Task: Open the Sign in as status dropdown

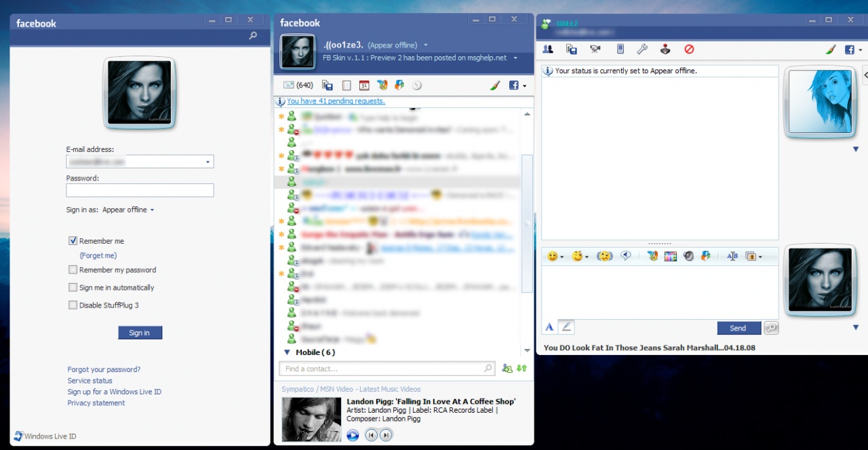Action: pyautogui.click(x=128, y=210)
